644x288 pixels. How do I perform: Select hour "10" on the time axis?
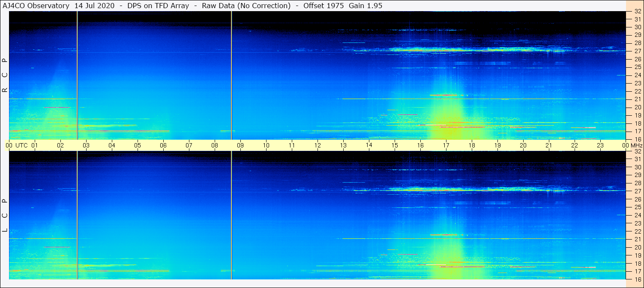point(266,145)
